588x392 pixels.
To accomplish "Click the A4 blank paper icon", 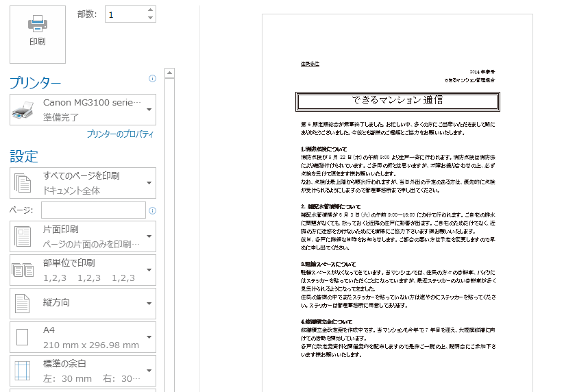I will [22, 337].
